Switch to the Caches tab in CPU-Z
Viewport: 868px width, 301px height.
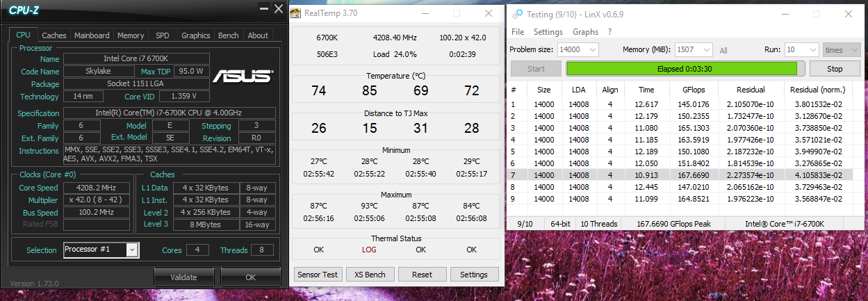(54, 35)
